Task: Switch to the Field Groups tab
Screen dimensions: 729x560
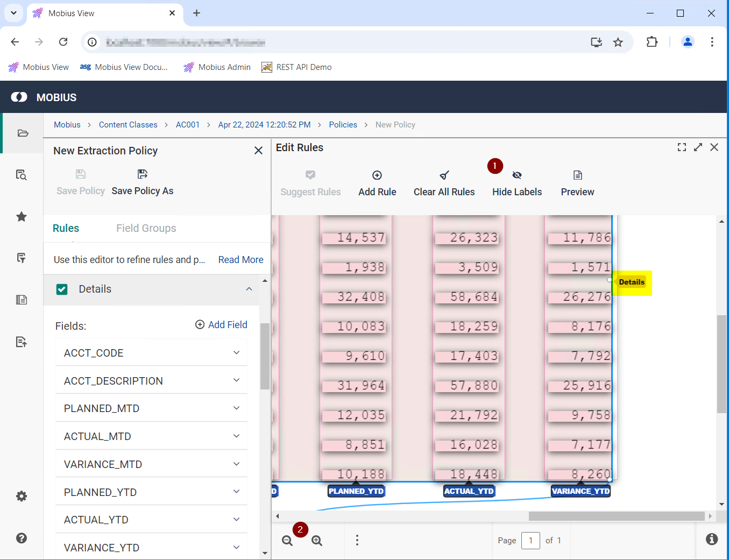Action: click(x=146, y=228)
